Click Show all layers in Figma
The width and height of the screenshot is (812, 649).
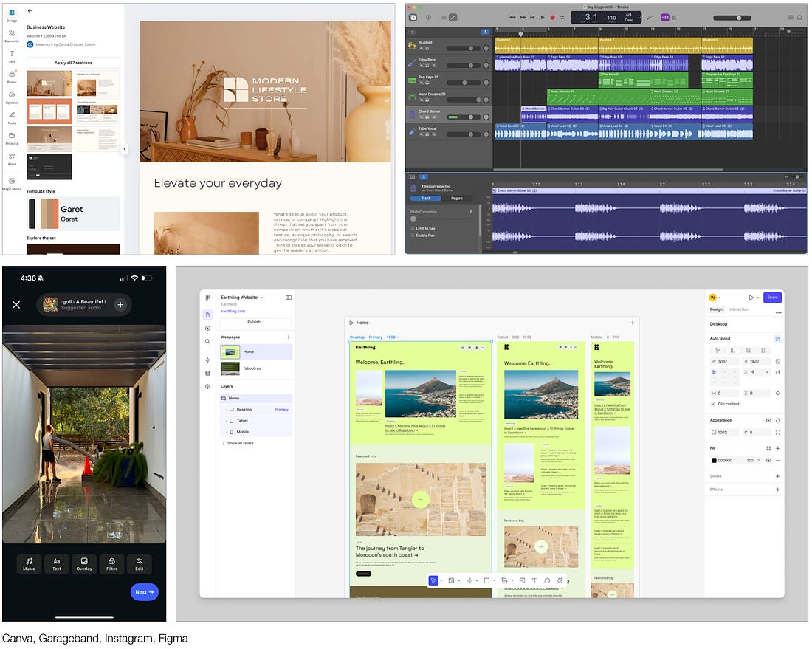(x=240, y=443)
